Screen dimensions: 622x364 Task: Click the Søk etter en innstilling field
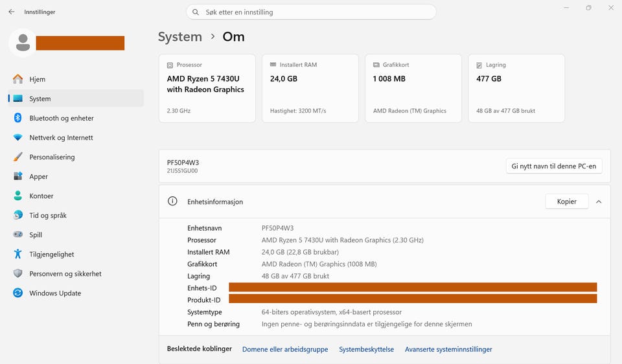tap(312, 12)
